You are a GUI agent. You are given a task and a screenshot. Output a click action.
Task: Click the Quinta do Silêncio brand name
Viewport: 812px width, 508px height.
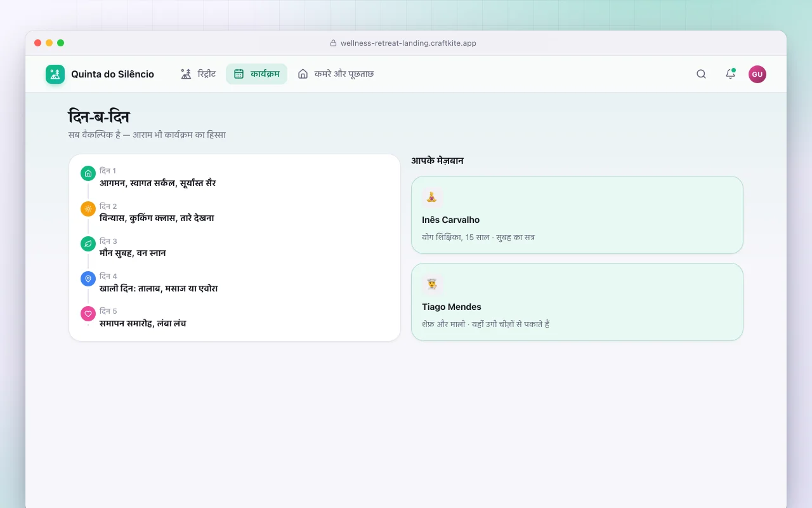pyautogui.click(x=112, y=74)
